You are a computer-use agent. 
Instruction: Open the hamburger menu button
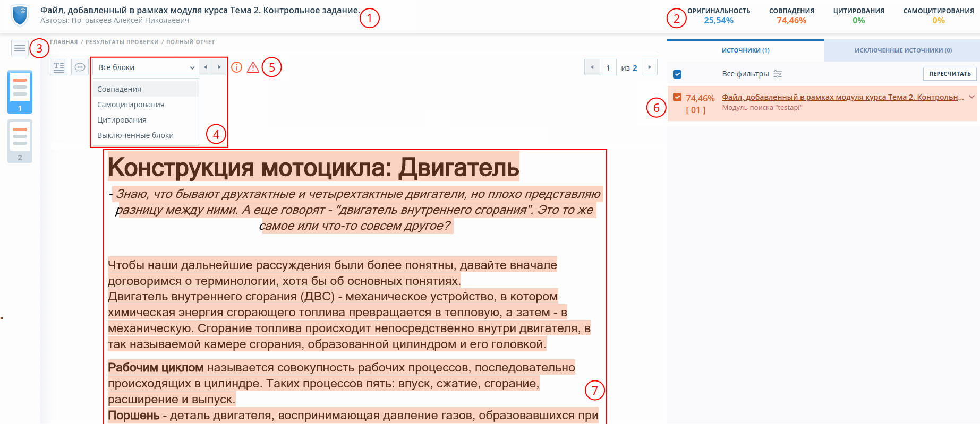tap(20, 48)
